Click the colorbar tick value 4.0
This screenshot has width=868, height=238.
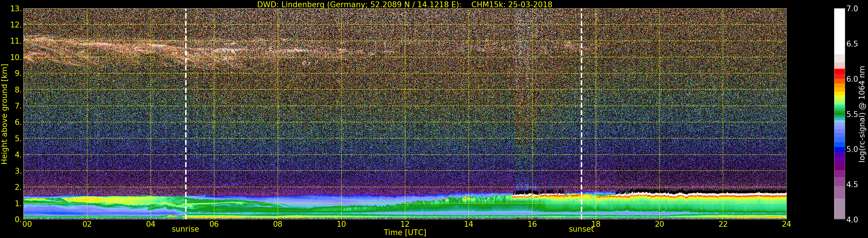coord(852,220)
